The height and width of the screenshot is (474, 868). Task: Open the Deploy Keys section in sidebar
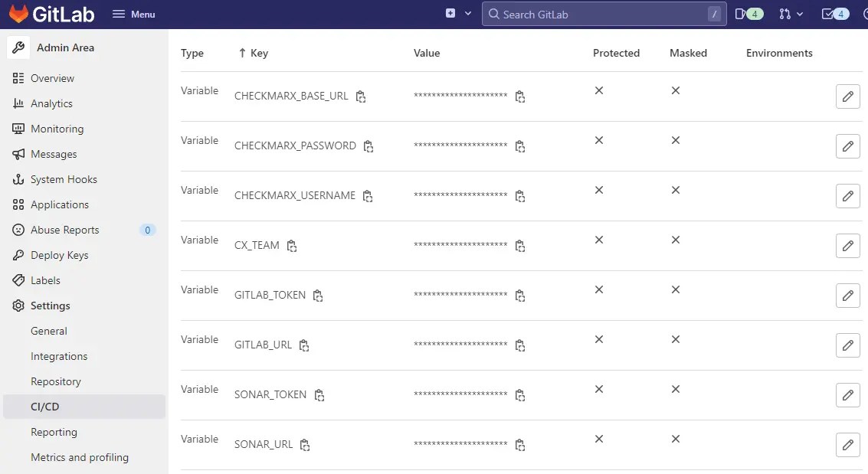pos(61,255)
